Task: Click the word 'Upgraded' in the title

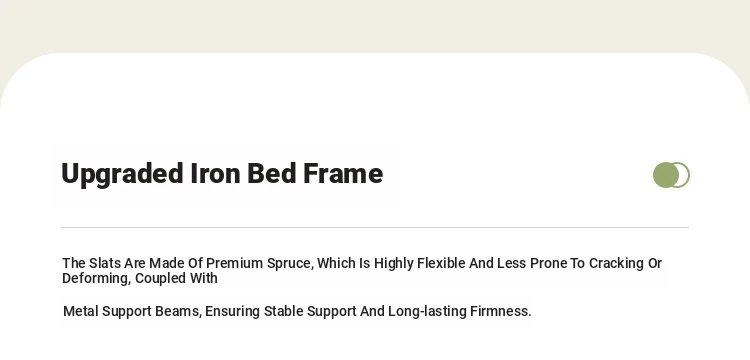Action: [x=122, y=174]
